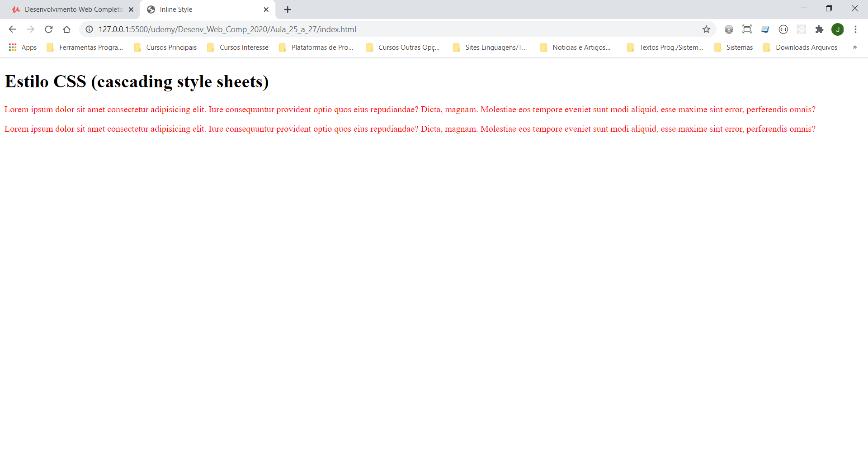This screenshot has height=466, width=868.
Task: Click the Estilo CSS heading text
Action: [137, 82]
